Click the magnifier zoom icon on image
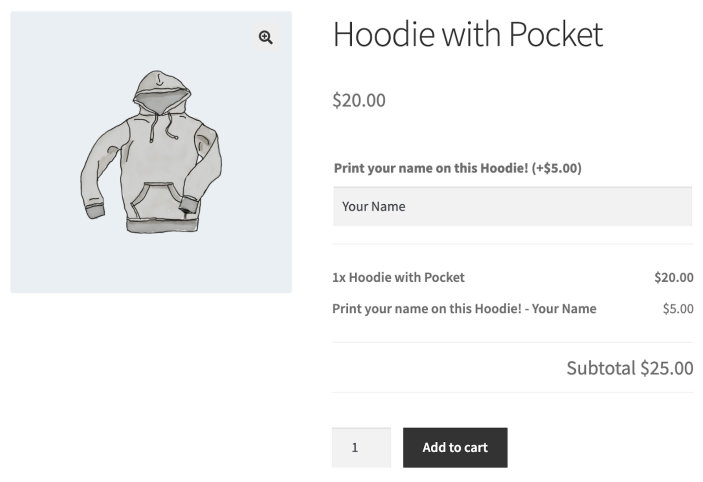703x482 pixels. (x=265, y=37)
